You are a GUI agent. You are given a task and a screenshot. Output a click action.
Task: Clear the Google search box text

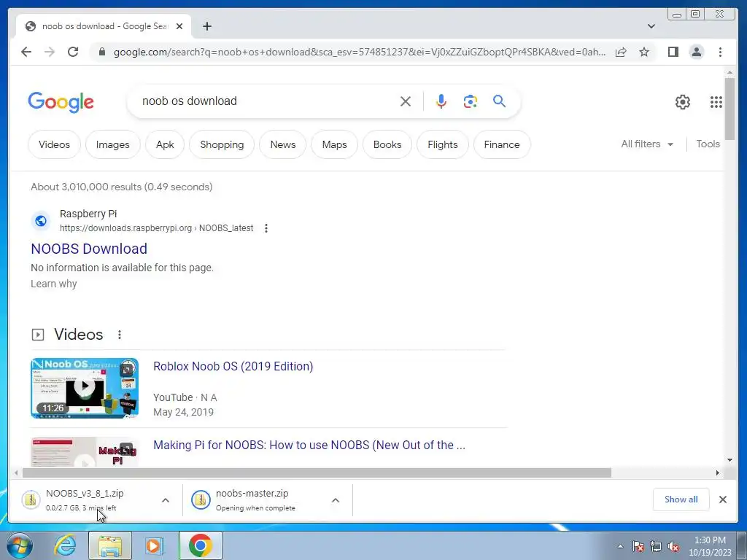click(406, 101)
